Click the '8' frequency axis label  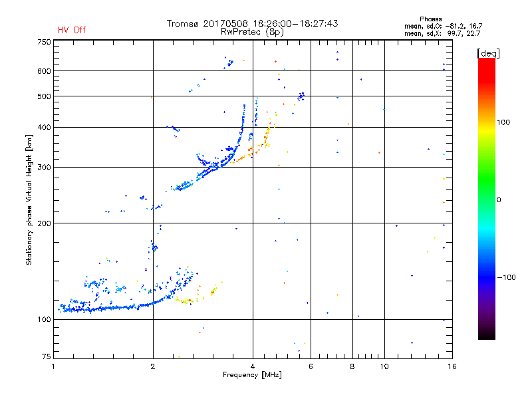point(352,366)
